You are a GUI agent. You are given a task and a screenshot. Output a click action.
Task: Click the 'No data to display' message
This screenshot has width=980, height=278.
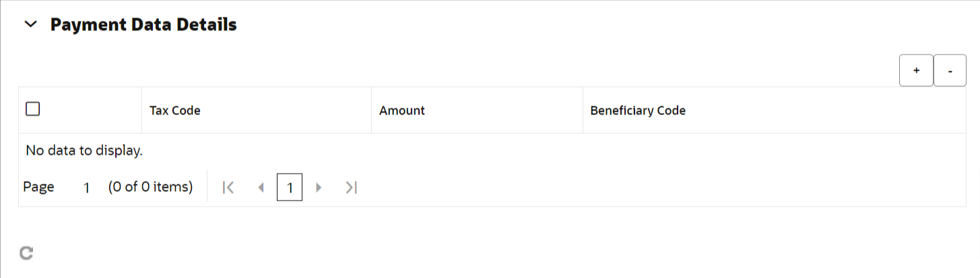pyautogui.click(x=84, y=151)
